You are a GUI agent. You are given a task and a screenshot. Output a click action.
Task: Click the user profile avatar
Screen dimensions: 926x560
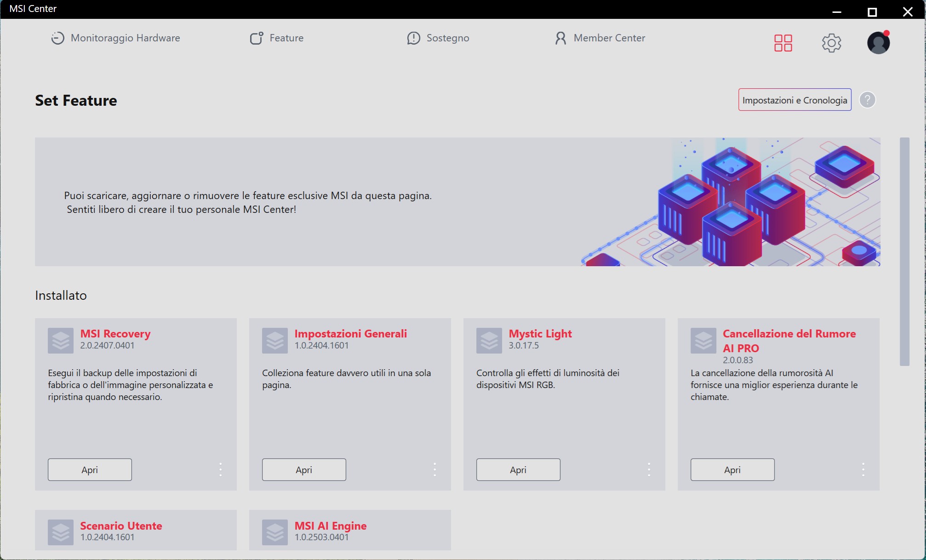878,43
